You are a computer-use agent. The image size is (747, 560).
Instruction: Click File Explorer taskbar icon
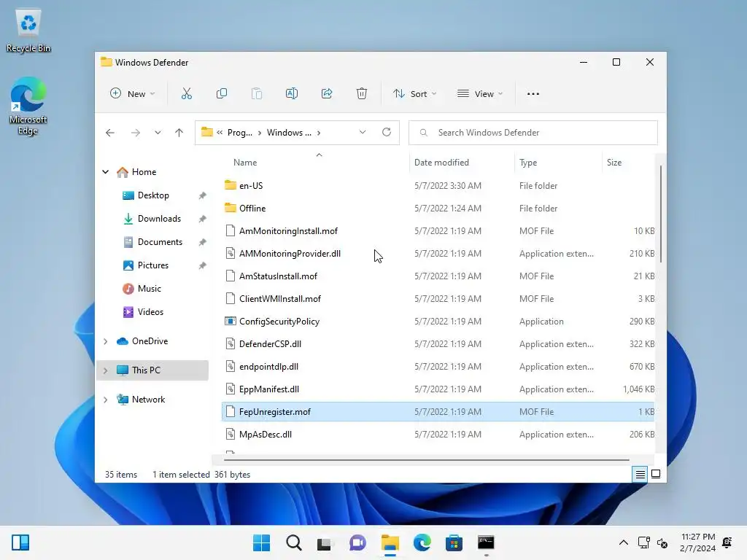[x=390, y=542]
